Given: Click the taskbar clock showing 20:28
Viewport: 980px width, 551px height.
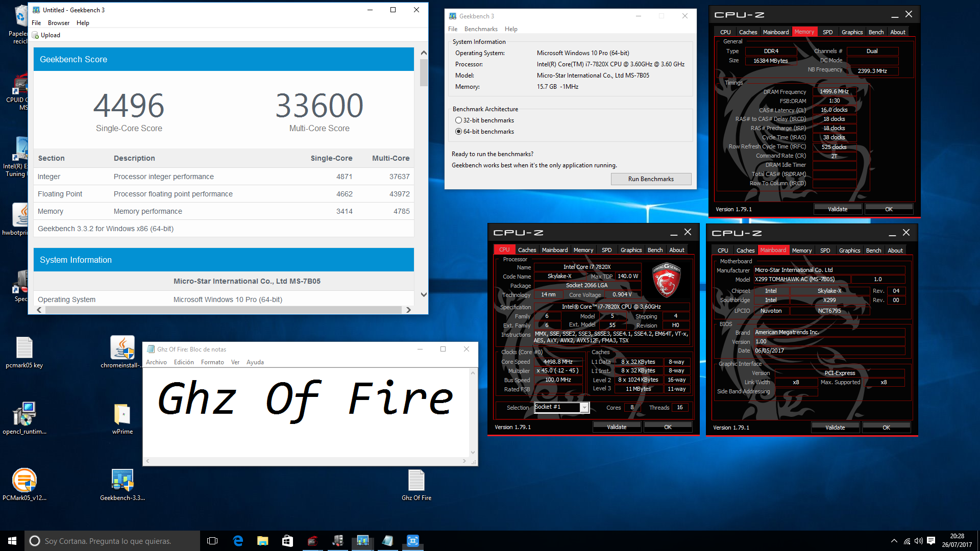Looking at the screenshot, I should (x=957, y=541).
